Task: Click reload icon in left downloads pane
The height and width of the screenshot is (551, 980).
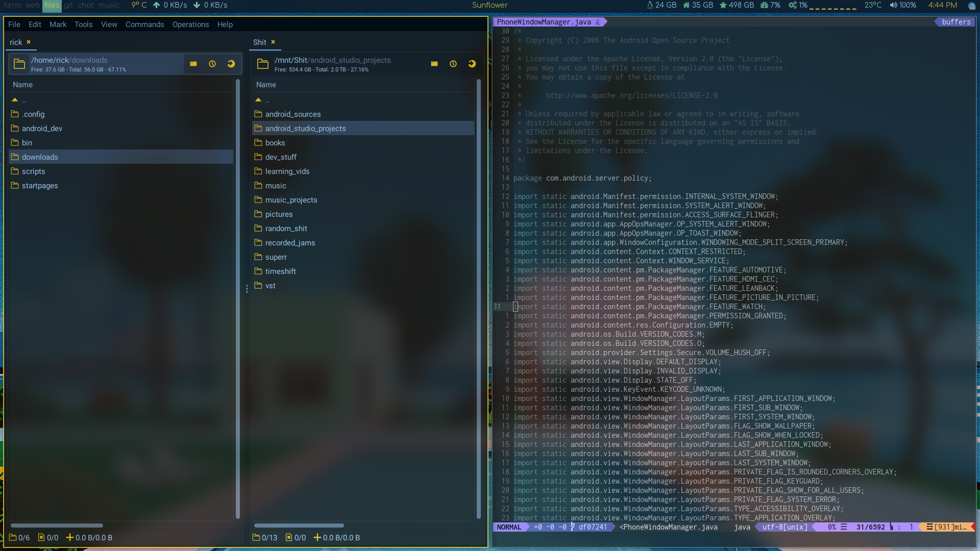Action: tap(231, 64)
